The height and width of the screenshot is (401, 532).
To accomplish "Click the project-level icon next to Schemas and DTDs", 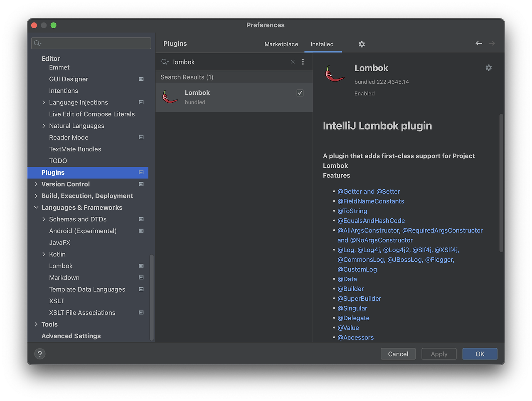I will [x=141, y=219].
